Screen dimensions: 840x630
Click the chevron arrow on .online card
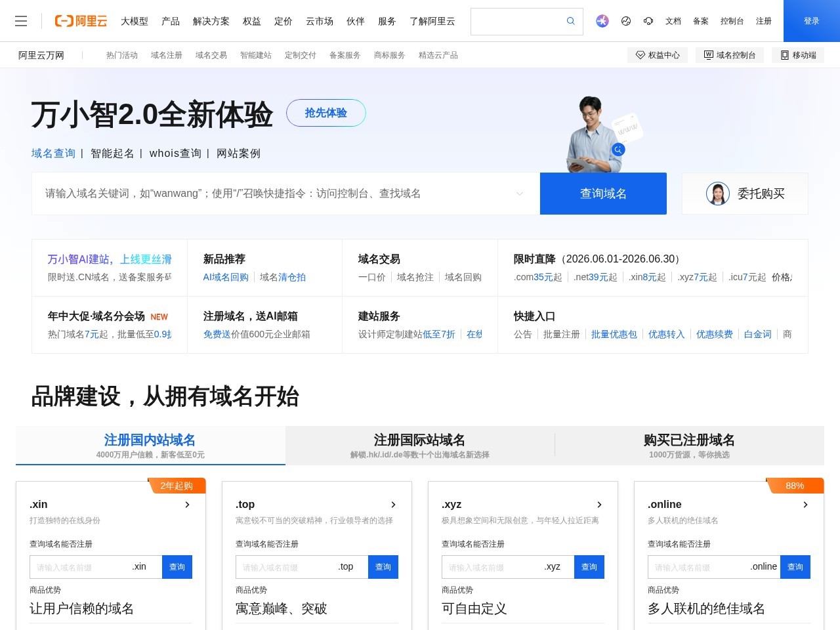(x=806, y=505)
